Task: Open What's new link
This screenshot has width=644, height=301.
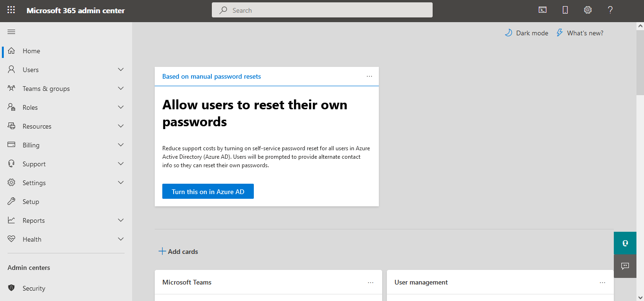Action: pos(580,33)
